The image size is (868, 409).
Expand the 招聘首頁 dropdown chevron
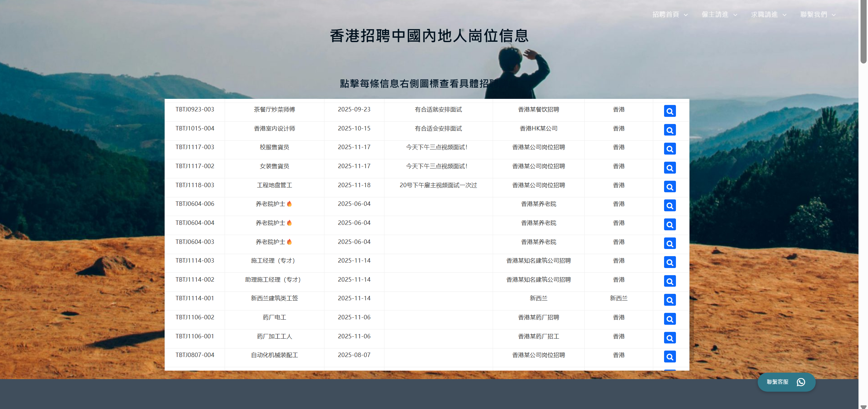tap(686, 15)
